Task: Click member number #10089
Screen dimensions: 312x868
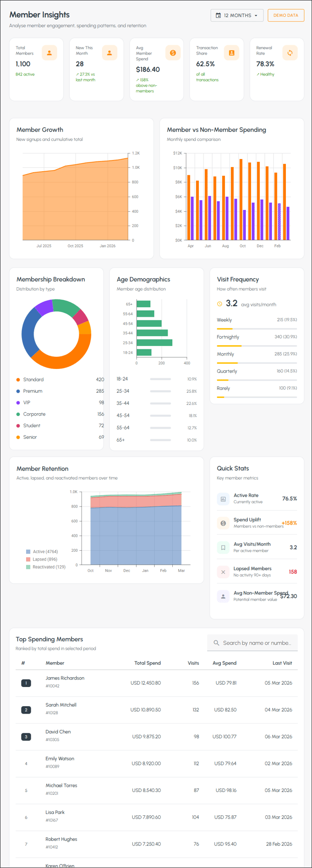Action: pos(52,766)
